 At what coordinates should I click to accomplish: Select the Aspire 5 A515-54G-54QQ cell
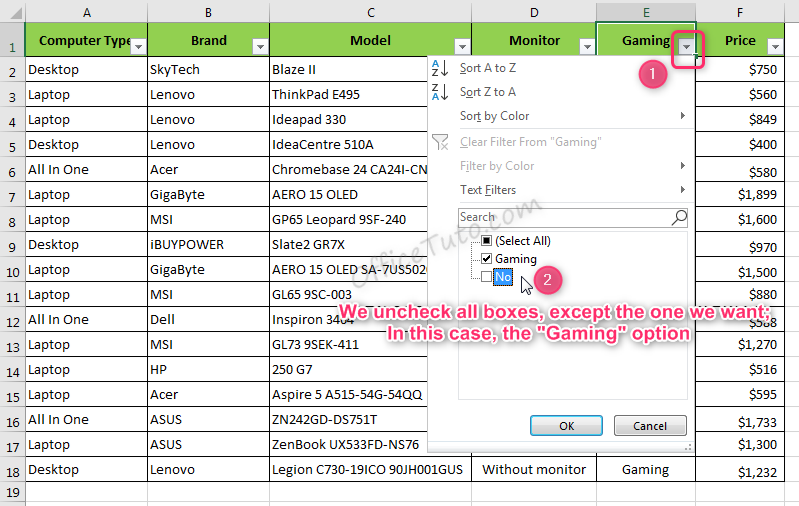pos(349,394)
